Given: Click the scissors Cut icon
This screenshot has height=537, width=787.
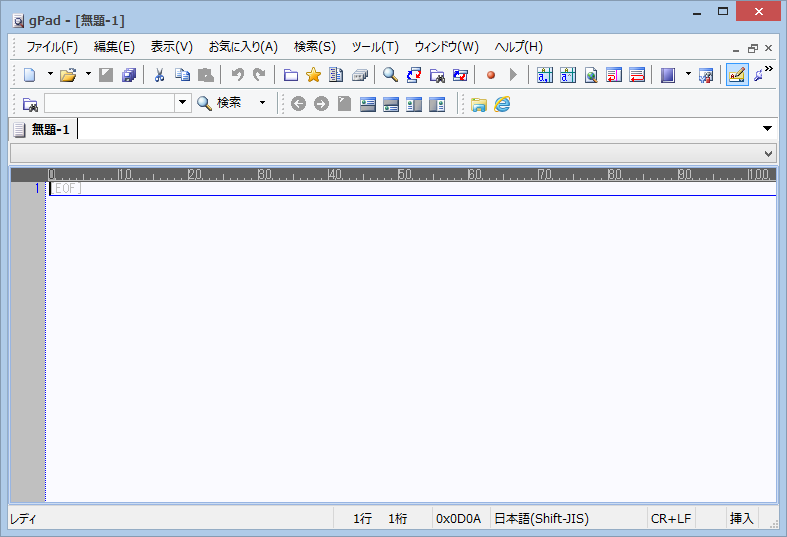Looking at the screenshot, I should pos(158,75).
